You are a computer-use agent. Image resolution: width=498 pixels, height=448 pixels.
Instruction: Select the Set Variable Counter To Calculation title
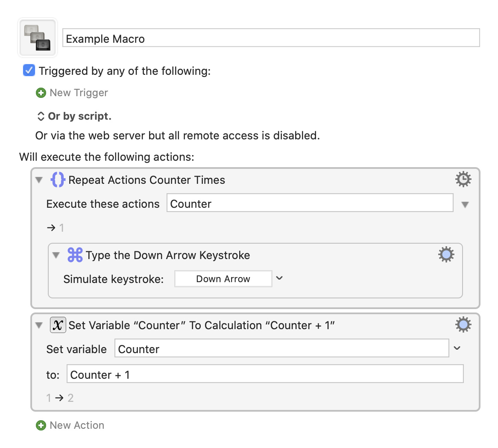pyautogui.click(x=202, y=325)
